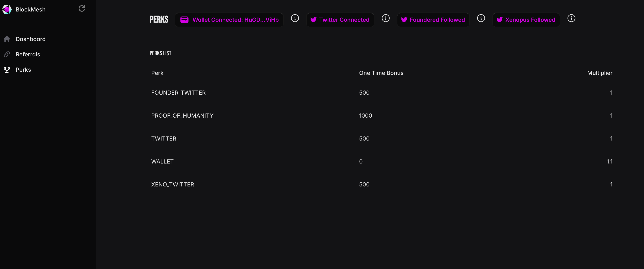Click the 500 bonus for XENO_TWITTER
Image resolution: width=644 pixels, height=269 pixels.
[x=364, y=184]
